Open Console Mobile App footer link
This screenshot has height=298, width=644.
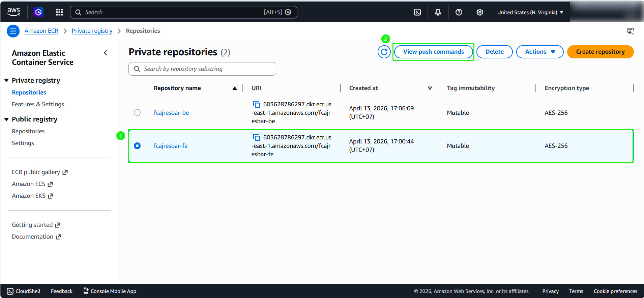110,291
